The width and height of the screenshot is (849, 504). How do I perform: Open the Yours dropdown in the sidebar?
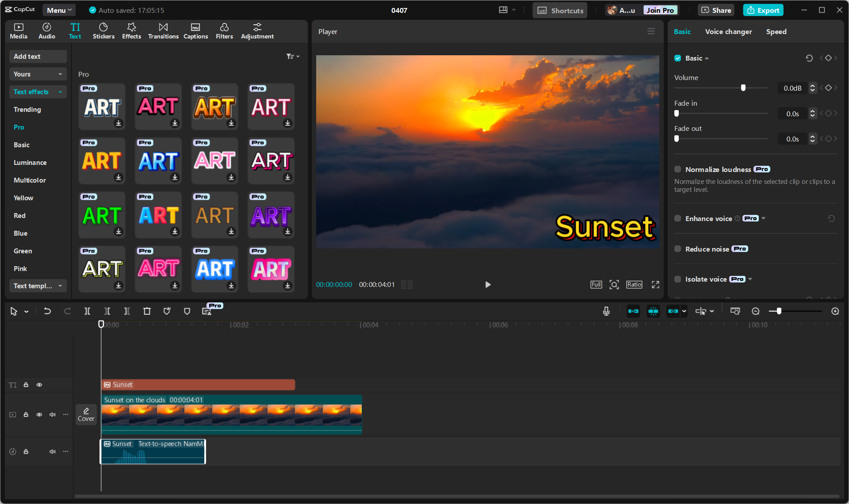point(38,74)
